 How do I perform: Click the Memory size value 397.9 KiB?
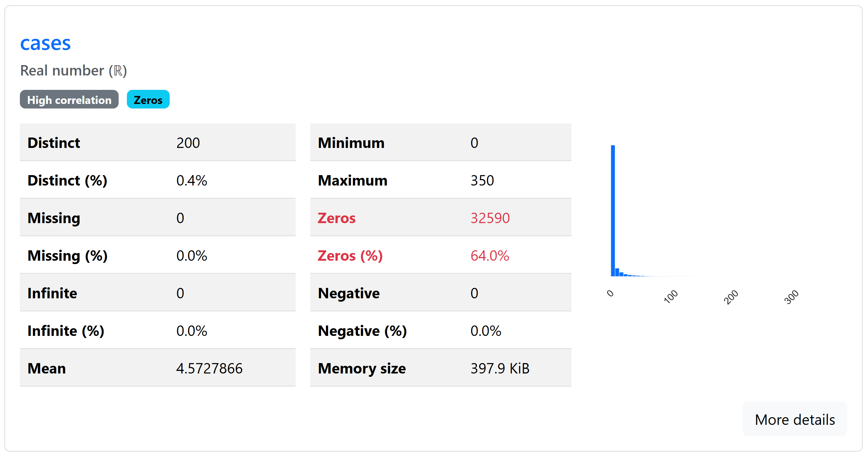click(x=500, y=369)
